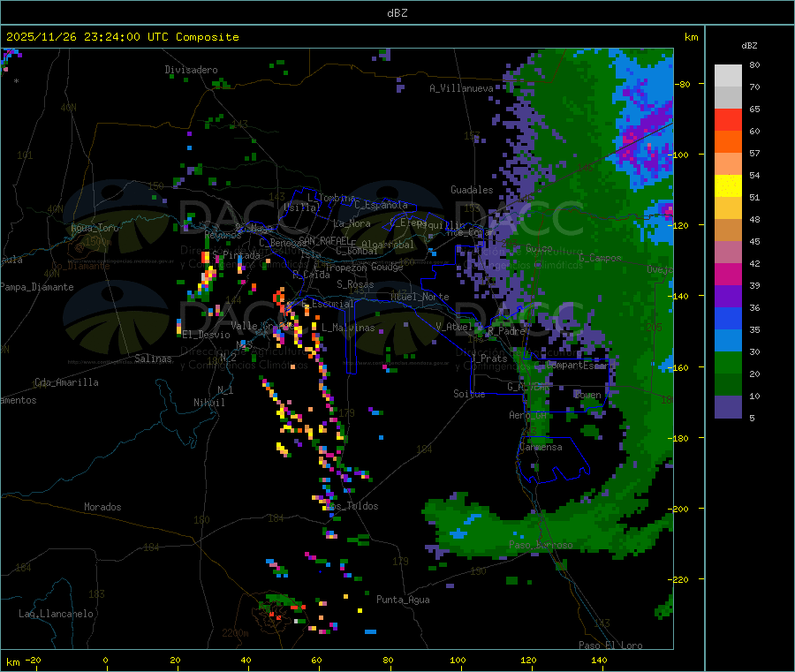Click the km unit label at the top right

[x=691, y=37]
